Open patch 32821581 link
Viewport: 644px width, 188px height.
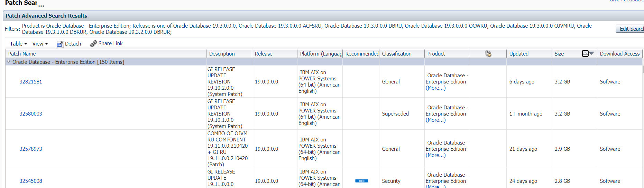tap(31, 82)
